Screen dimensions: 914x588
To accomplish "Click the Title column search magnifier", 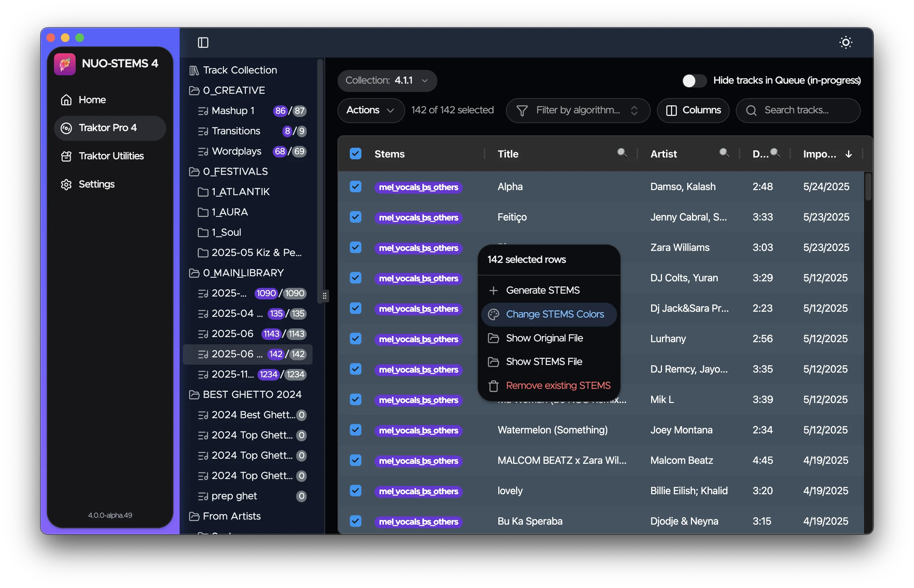I will 621,153.
